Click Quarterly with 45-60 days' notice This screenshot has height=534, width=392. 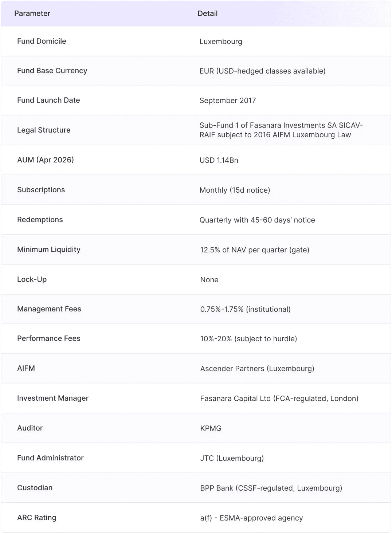(257, 220)
